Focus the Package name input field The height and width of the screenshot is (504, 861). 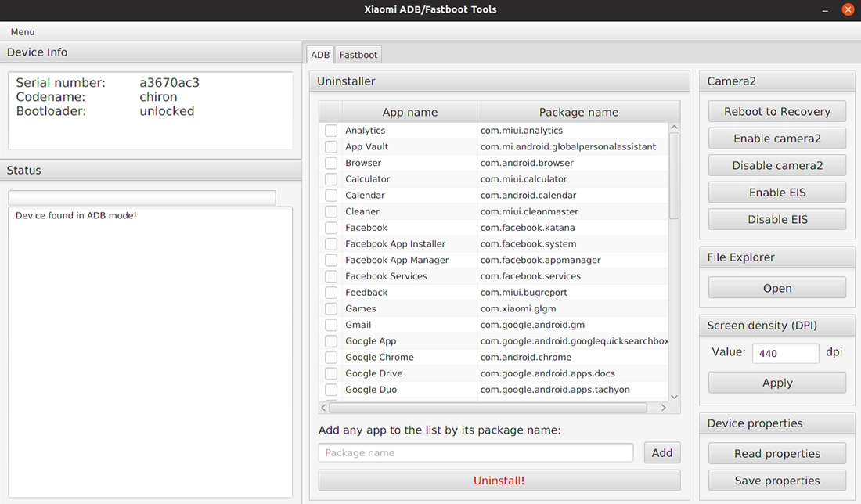[x=475, y=453]
